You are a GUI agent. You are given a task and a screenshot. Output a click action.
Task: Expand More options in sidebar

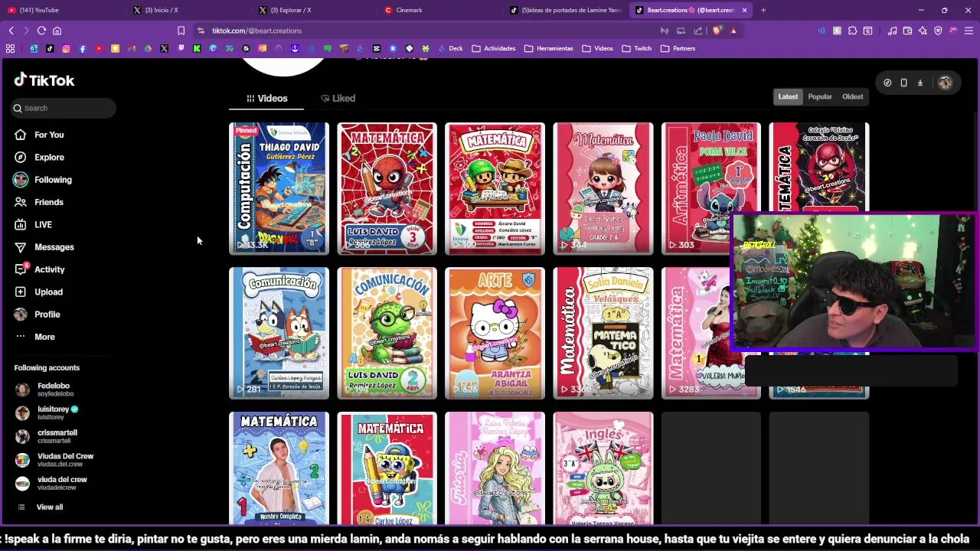34,337
